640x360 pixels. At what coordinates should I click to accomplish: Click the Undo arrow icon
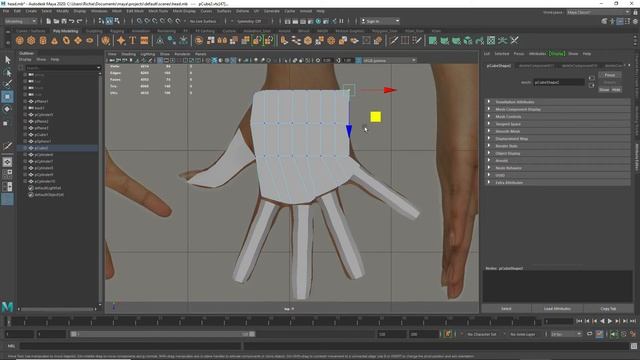point(71,21)
